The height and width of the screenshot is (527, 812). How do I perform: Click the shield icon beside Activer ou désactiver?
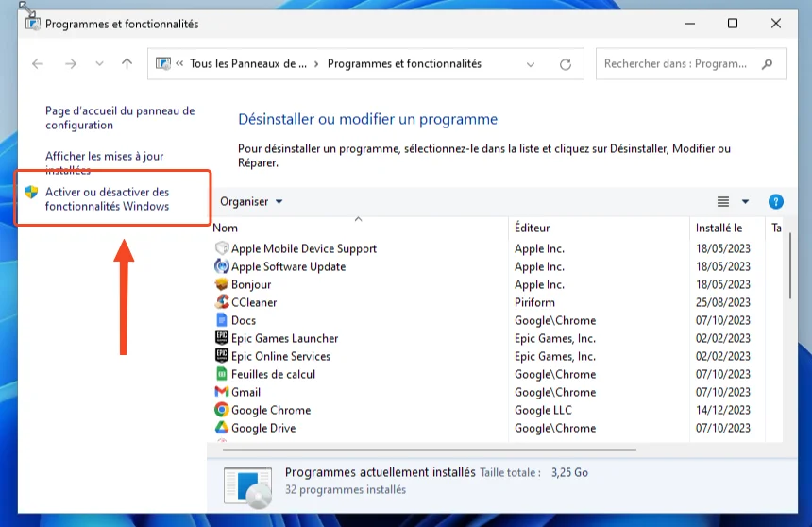point(31,193)
